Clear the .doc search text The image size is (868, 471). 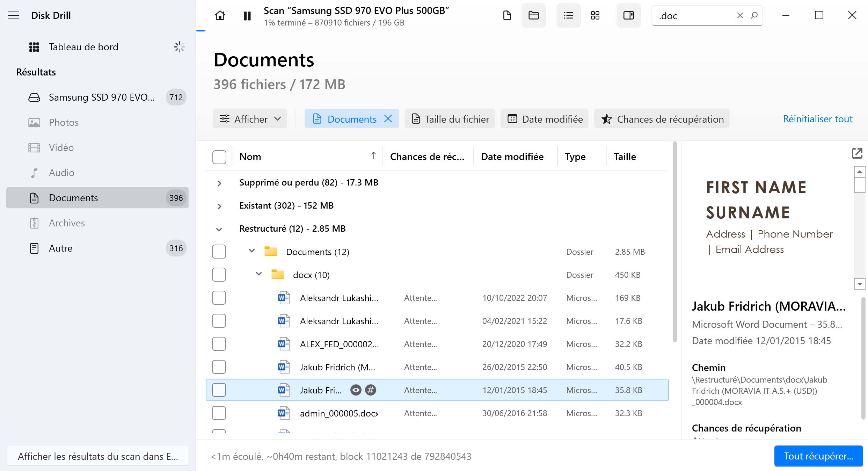tap(740, 15)
